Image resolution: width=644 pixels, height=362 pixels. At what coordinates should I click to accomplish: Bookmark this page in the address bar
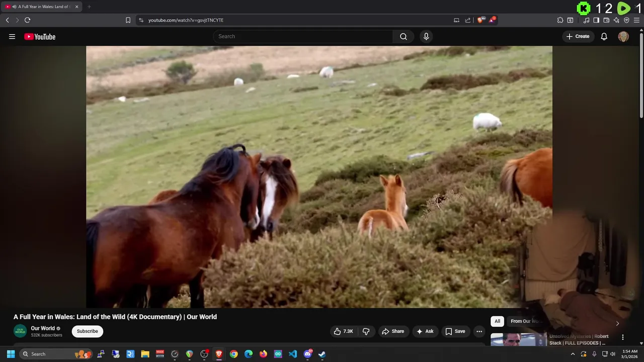click(x=128, y=20)
